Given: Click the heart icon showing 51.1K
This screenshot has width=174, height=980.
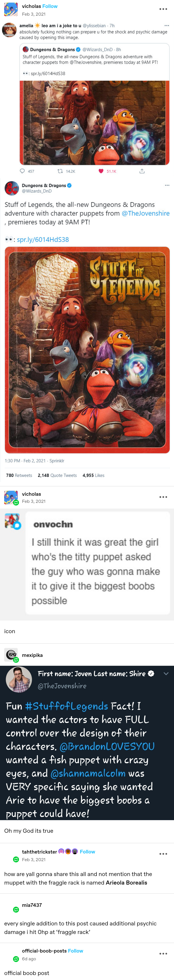Looking at the screenshot, I should 101,171.
